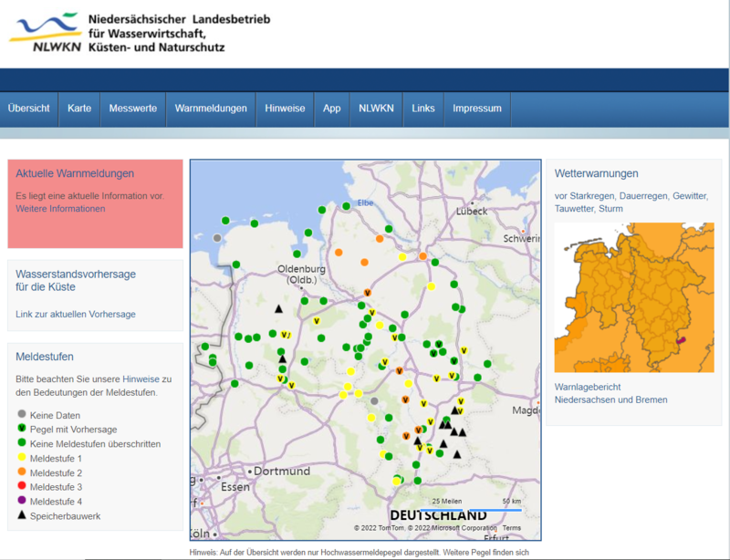The height and width of the screenshot is (560, 730).
Task: Open the Übersicht navigation tab
Action: click(x=29, y=109)
